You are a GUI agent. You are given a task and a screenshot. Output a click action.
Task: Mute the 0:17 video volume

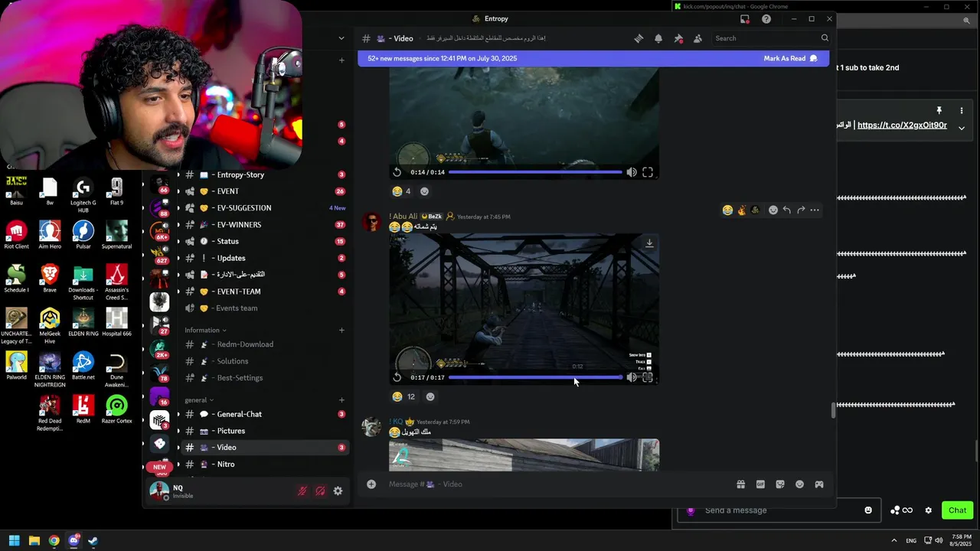632,377
